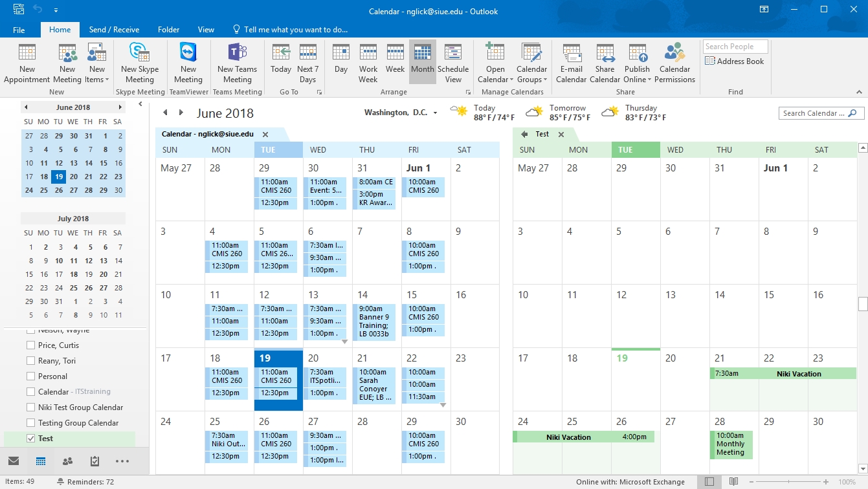Viewport: 868px width, 489px height.
Task: Click the Address Book button
Action: tap(734, 61)
